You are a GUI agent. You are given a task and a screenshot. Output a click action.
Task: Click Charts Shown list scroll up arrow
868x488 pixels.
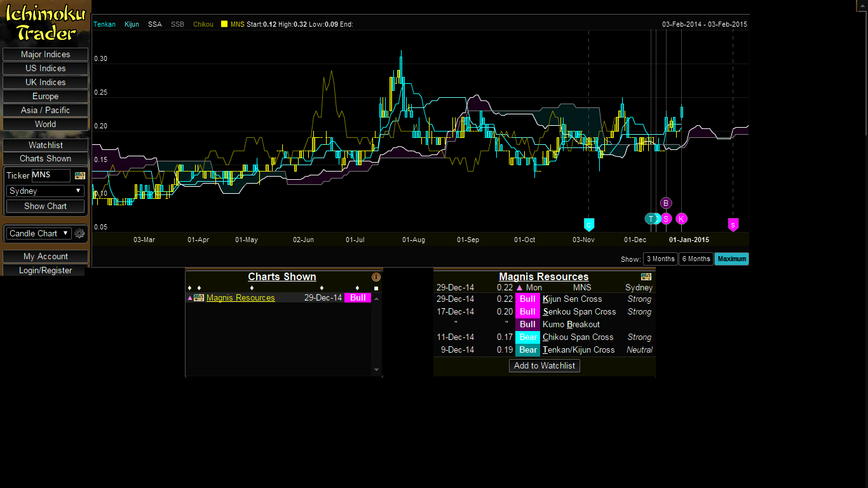(376, 299)
